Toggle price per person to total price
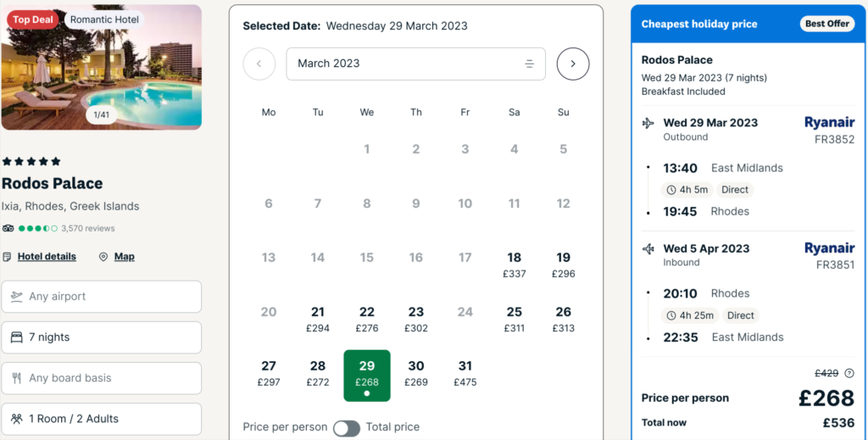 (346, 427)
